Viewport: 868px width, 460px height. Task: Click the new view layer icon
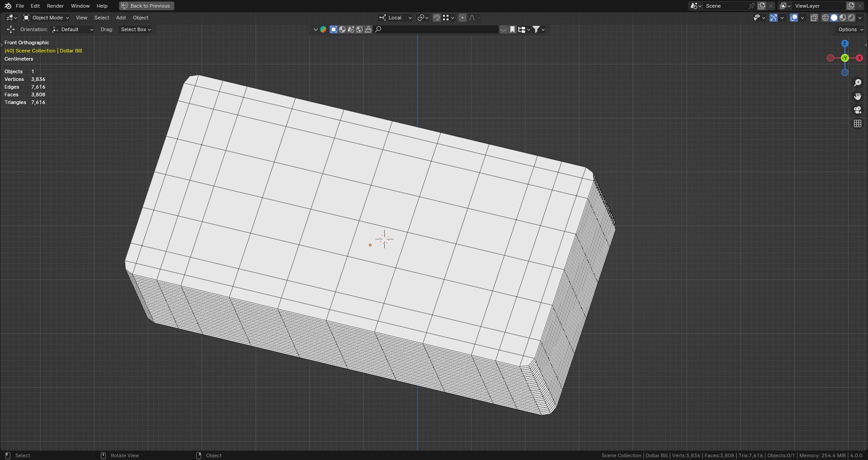click(851, 6)
